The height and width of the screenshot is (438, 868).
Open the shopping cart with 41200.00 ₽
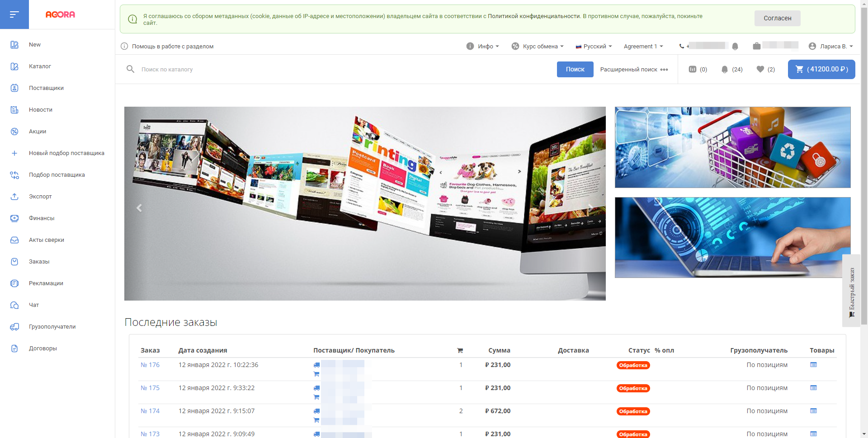coord(821,69)
